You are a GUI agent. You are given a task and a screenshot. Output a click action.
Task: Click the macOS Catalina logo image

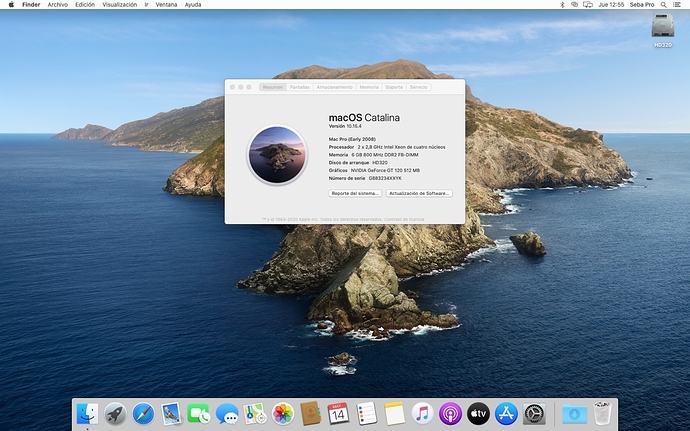pyautogui.click(x=277, y=155)
